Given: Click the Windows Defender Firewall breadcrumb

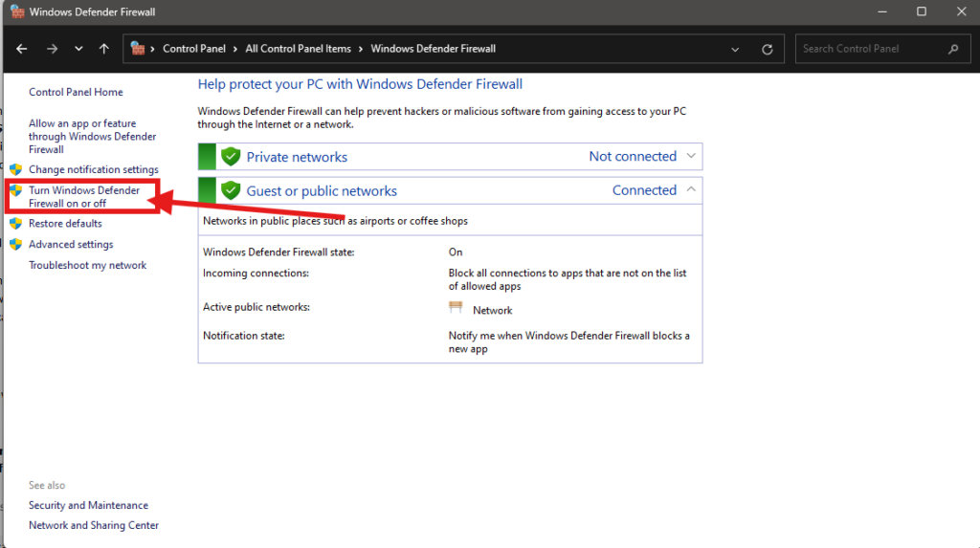Looking at the screenshot, I should click(x=434, y=49).
